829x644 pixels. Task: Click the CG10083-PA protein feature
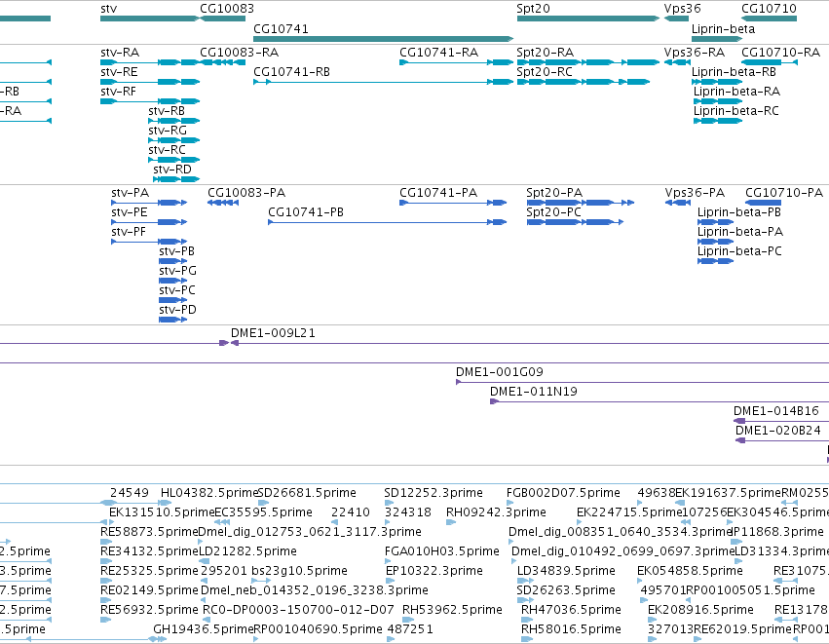coord(222,203)
